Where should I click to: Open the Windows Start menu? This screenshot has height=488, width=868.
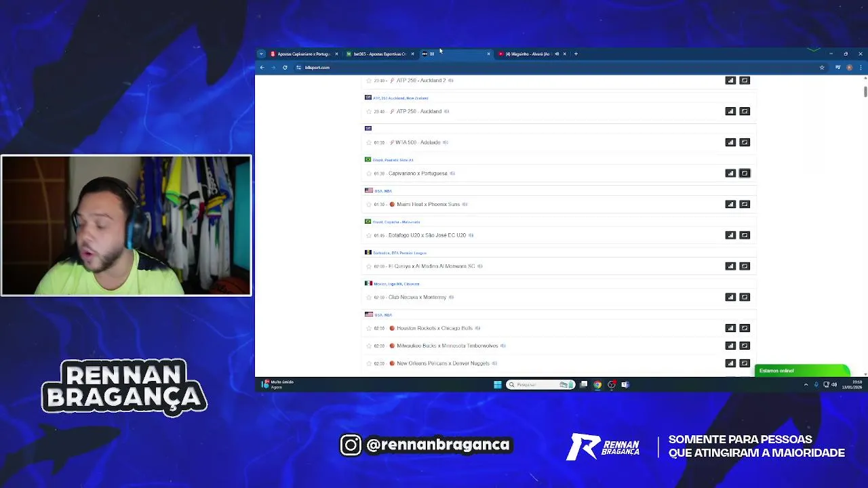coord(498,384)
